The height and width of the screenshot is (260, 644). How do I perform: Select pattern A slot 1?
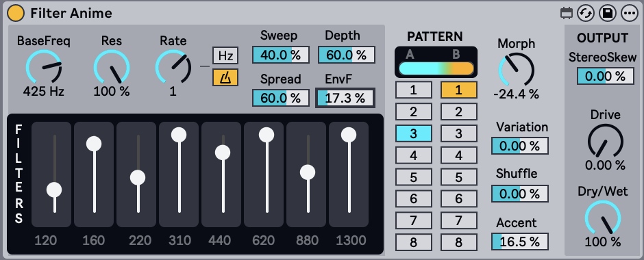coord(414,90)
